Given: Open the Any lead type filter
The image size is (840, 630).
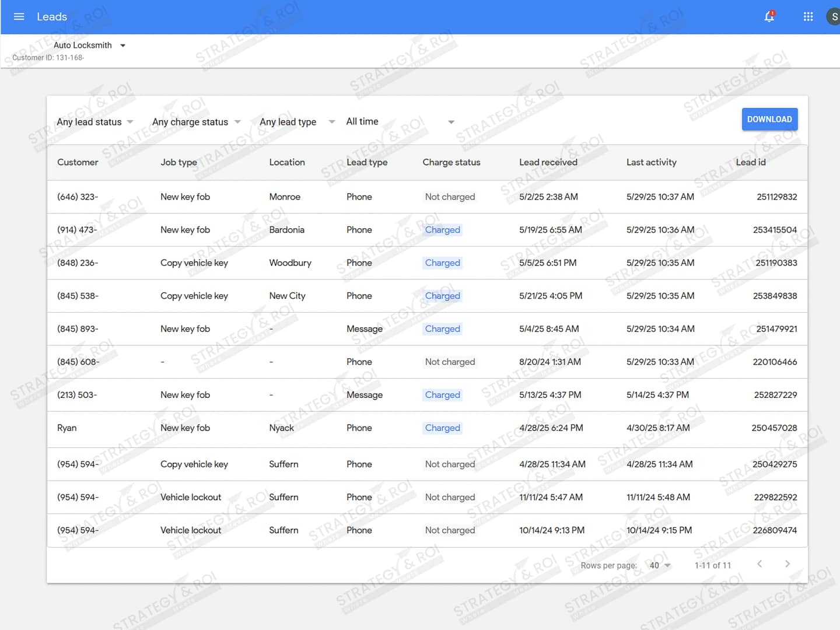Looking at the screenshot, I should 297,122.
